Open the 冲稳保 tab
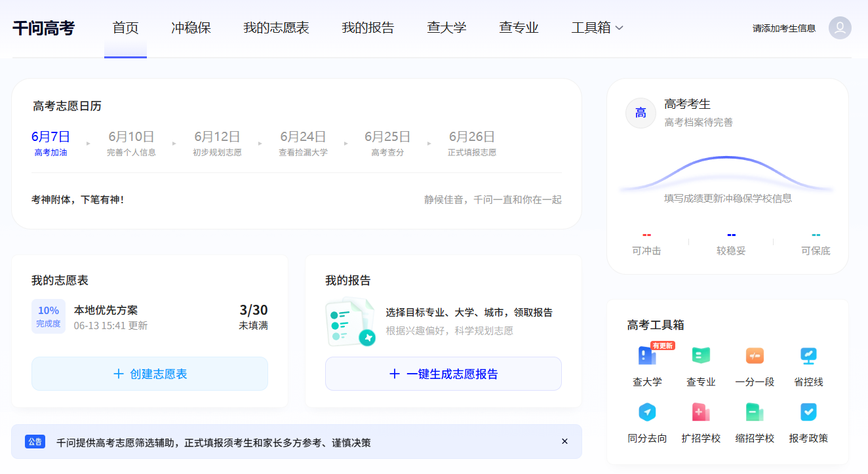 (x=191, y=28)
